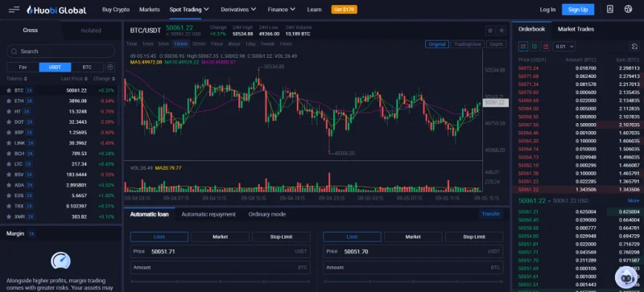Click the Huobi Global logo
This screenshot has height=292, width=644.
pyautogui.click(x=56, y=10)
